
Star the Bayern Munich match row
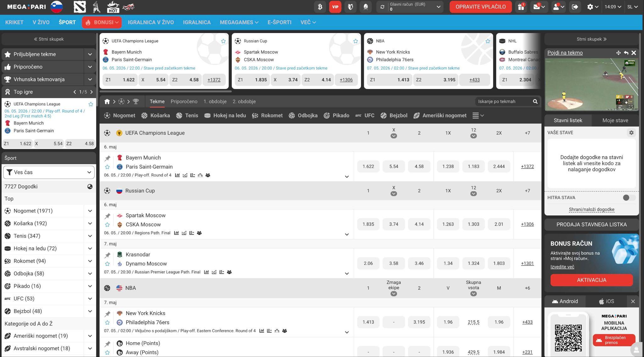tap(108, 167)
